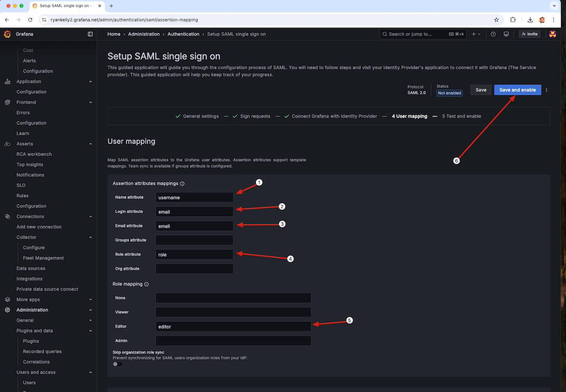The height and width of the screenshot is (392, 566).
Task: Click the Asserts sidebar section icon
Action: (7, 144)
